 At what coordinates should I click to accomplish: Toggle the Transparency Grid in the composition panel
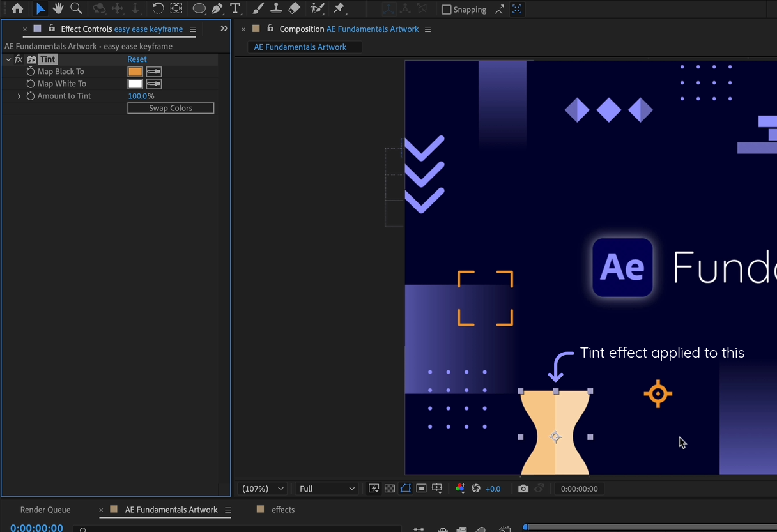(390, 488)
